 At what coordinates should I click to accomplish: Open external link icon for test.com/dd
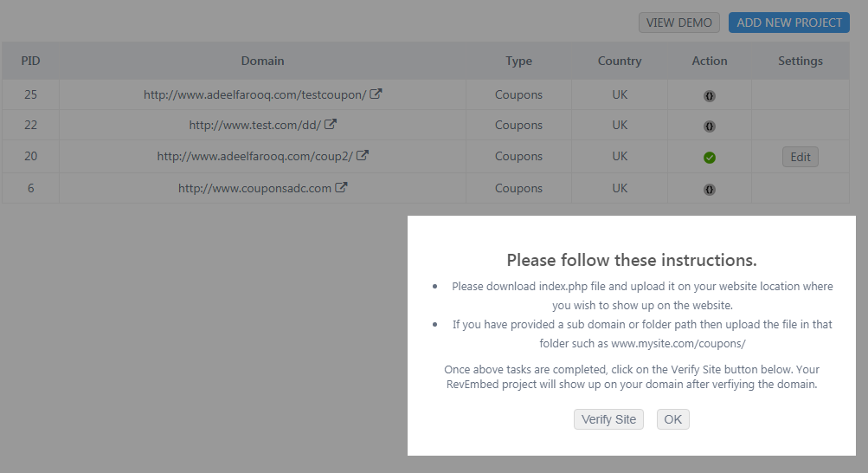331,125
